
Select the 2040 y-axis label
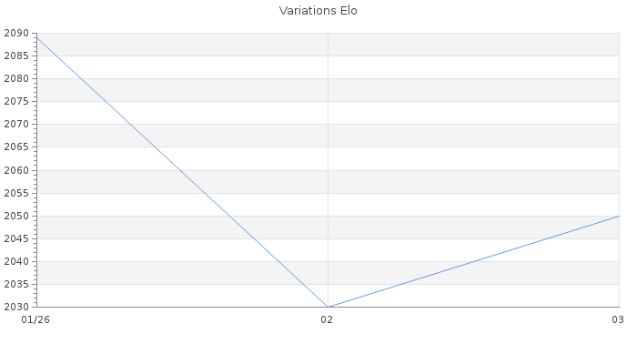click(16, 261)
